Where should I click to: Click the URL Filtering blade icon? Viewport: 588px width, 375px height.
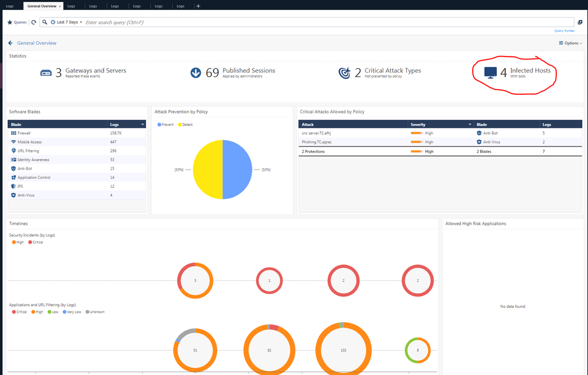14,151
